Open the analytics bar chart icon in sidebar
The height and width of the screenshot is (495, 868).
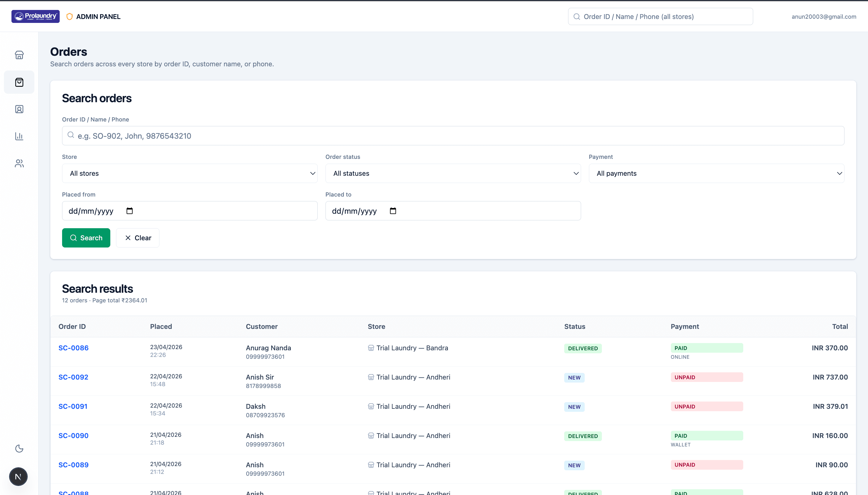click(19, 136)
